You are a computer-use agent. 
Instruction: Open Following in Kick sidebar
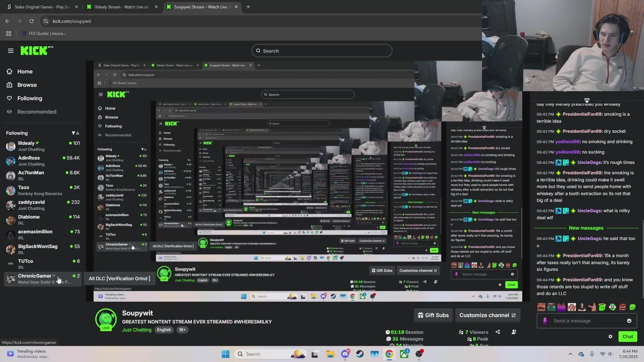[24, 99]
